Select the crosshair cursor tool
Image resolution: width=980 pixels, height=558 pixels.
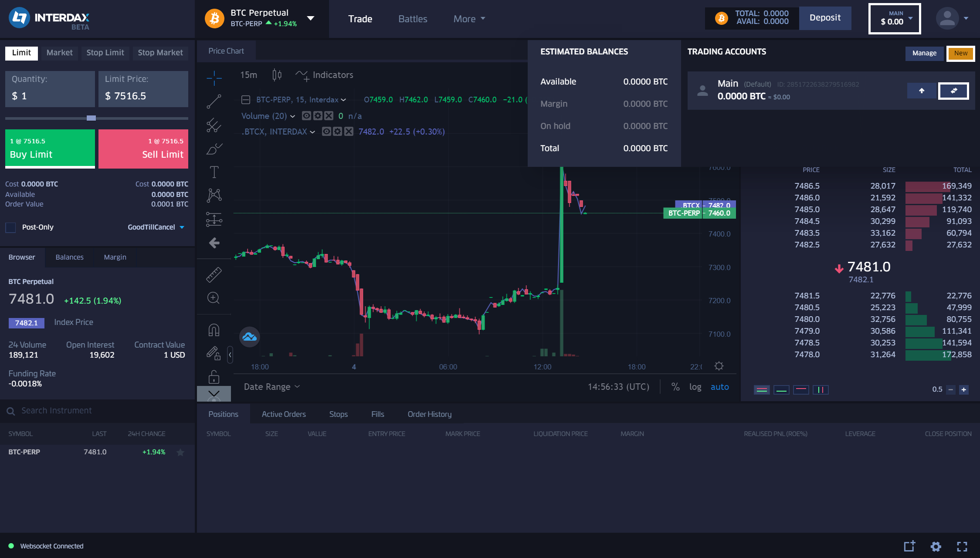[214, 78]
